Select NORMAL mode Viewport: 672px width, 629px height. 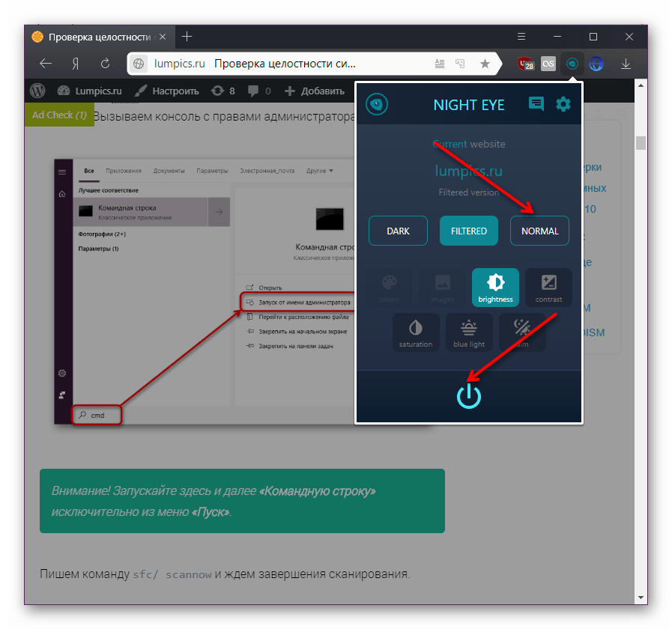click(539, 231)
